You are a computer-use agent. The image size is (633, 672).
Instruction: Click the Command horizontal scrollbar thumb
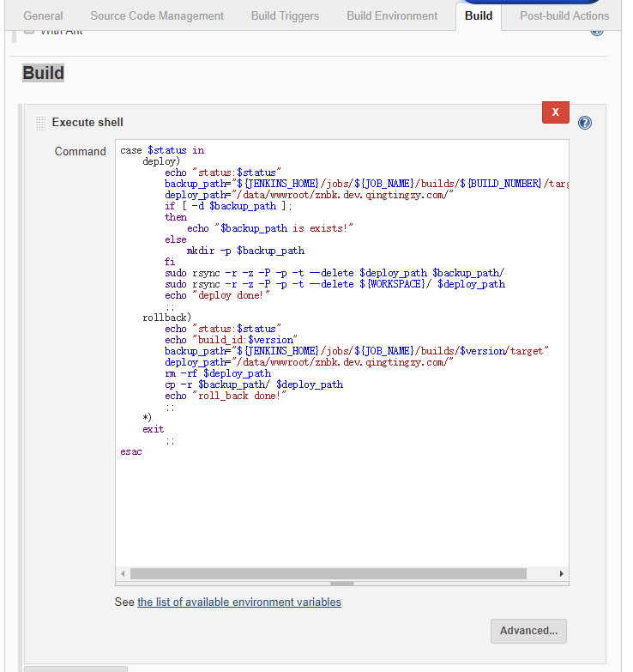(328, 573)
